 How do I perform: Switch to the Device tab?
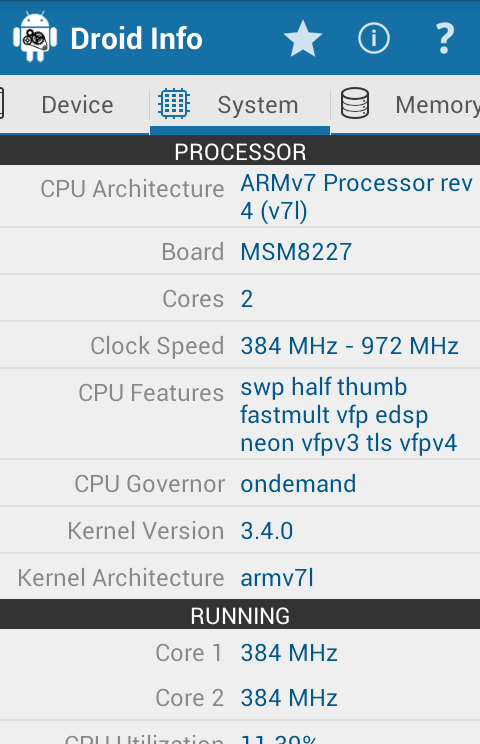[77, 105]
